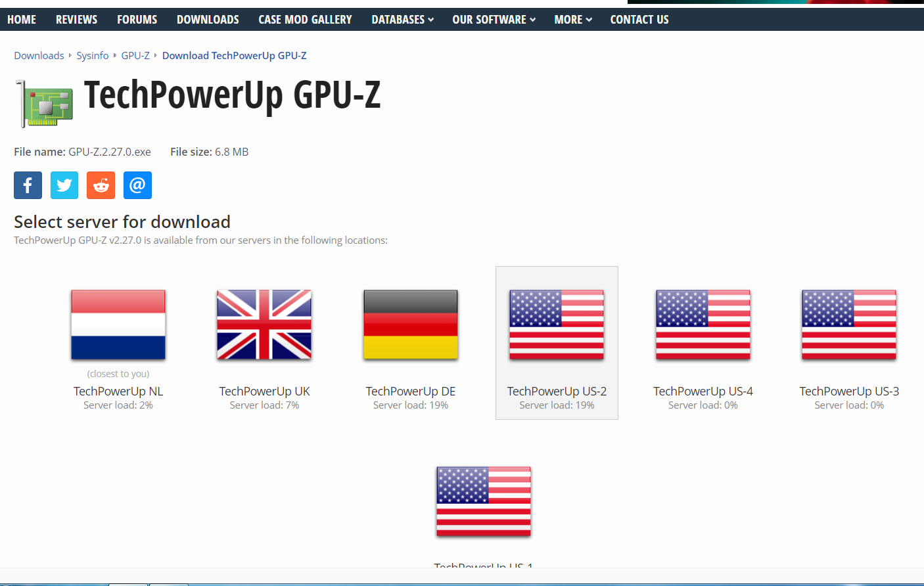The width and height of the screenshot is (924, 586).
Task: Click file name GPU-Z.2.27.0.exe text
Action: 110,152
